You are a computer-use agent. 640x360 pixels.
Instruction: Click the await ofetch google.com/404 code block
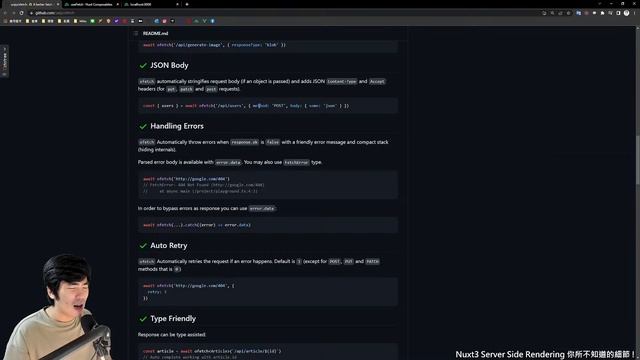click(x=268, y=185)
